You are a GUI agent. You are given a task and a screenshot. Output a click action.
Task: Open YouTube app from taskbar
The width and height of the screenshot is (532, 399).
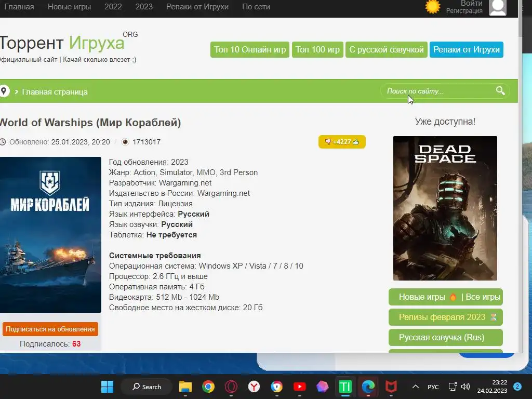click(299, 387)
